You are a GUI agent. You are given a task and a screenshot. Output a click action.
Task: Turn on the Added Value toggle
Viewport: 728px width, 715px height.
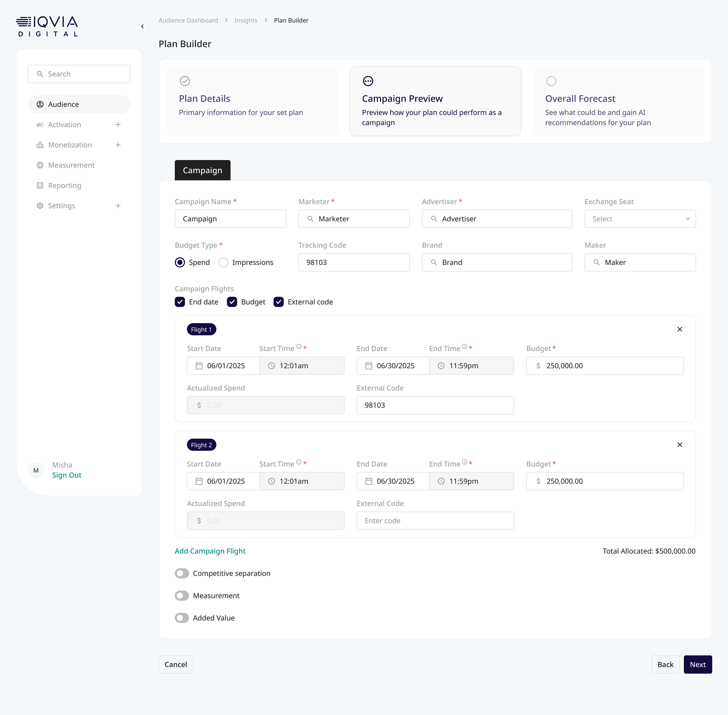tap(182, 618)
